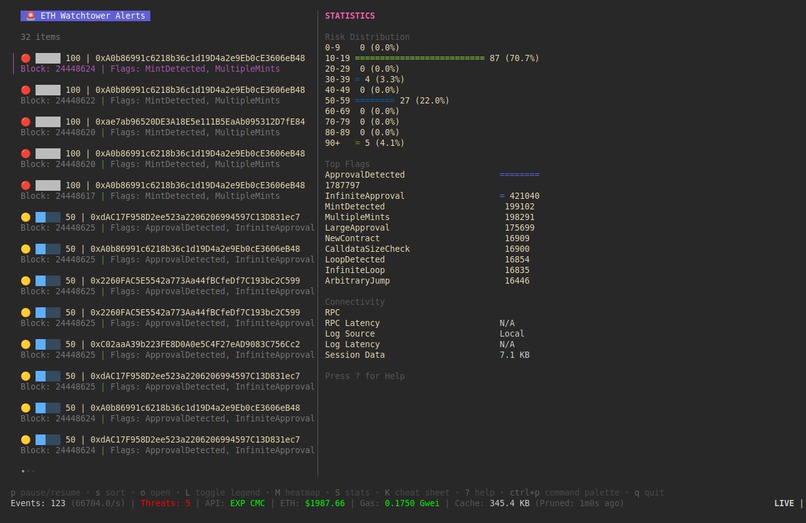This screenshot has width=806, height=523.
Task: Click the risk score bar for block 24448622 alert
Action: click(x=48, y=90)
